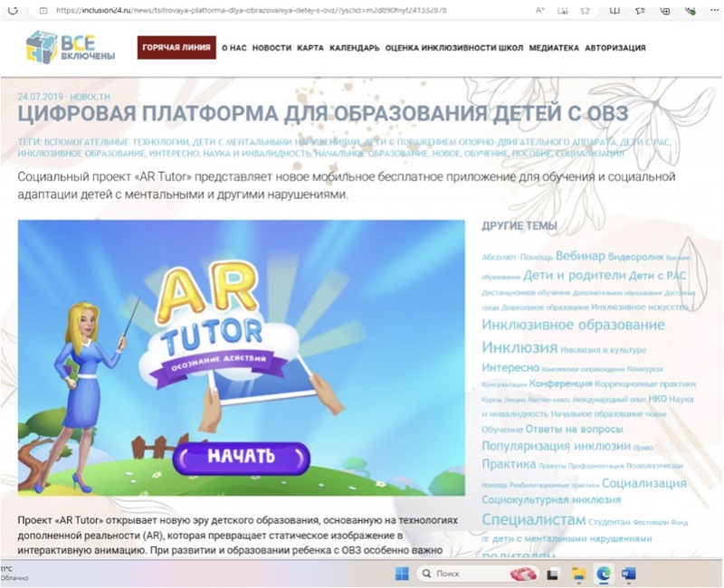Open the site information icon beside the URL

43,10
